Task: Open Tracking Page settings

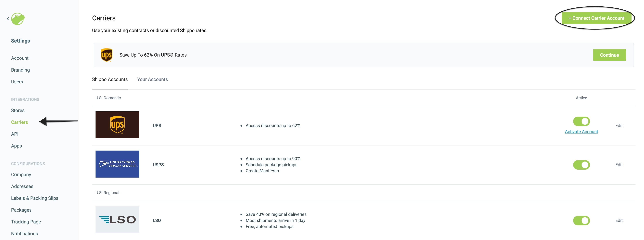Action: [x=26, y=222]
